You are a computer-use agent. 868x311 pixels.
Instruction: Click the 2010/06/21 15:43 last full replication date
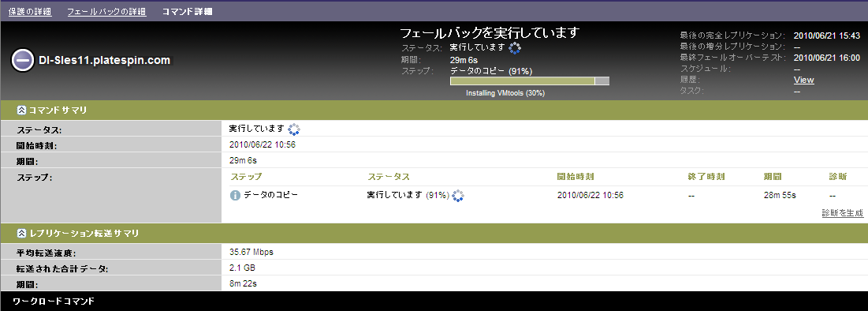[x=826, y=36]
